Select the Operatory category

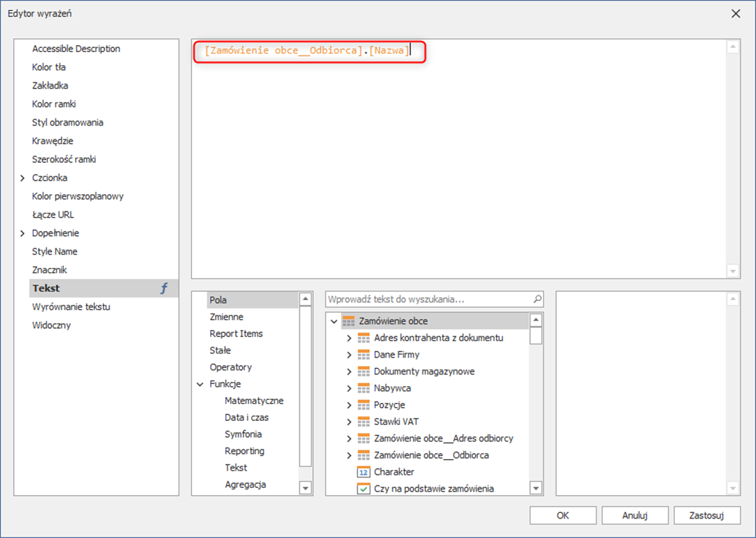[230, 367]
